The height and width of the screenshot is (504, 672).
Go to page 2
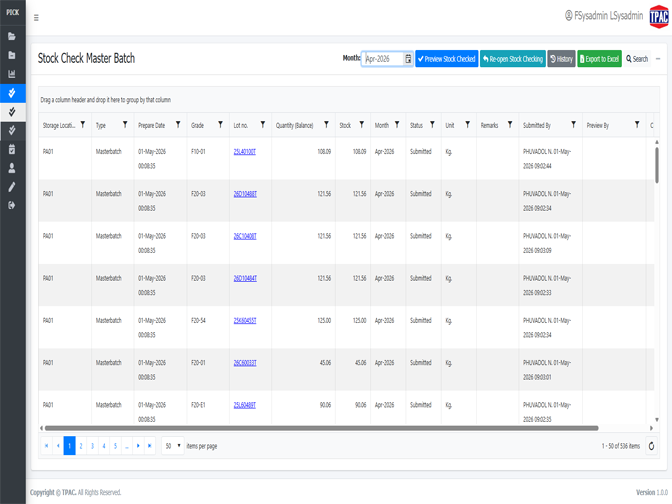(81, 446)
